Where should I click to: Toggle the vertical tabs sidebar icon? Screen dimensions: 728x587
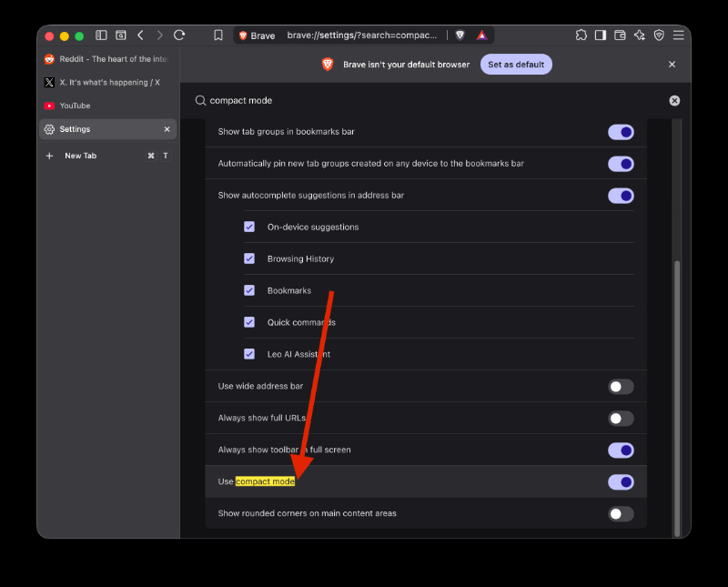[101, 35]
